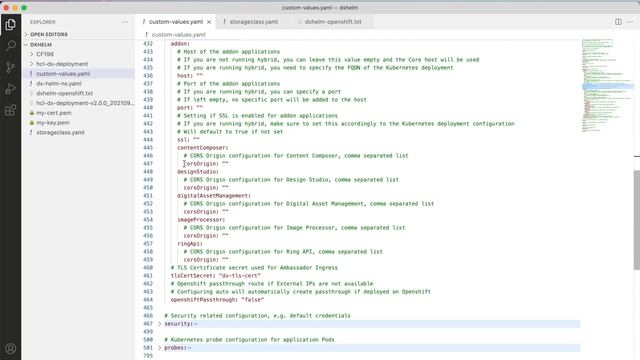Expand the OPEN EDITORS section
This screenshot has height=360, width=640.
coord(49,34)
